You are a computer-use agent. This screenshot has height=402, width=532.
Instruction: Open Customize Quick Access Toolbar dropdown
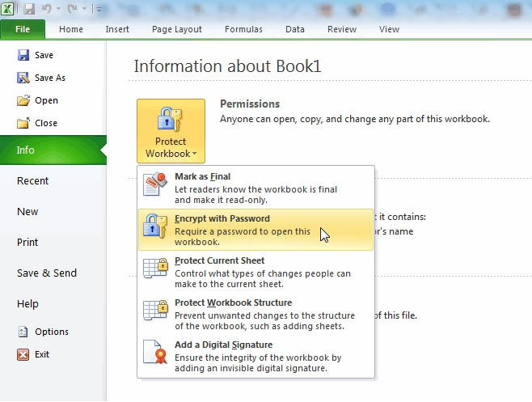[98, 10]
